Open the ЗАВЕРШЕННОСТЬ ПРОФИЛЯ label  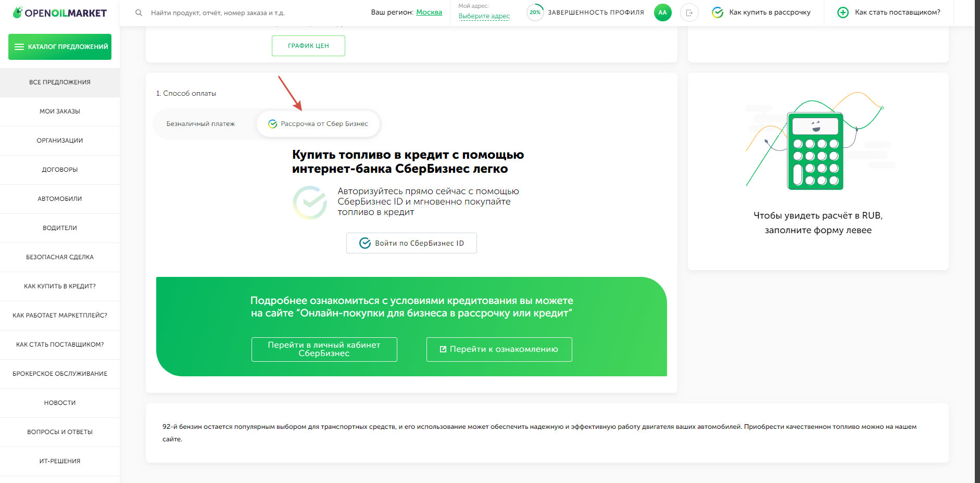(596, 12)
